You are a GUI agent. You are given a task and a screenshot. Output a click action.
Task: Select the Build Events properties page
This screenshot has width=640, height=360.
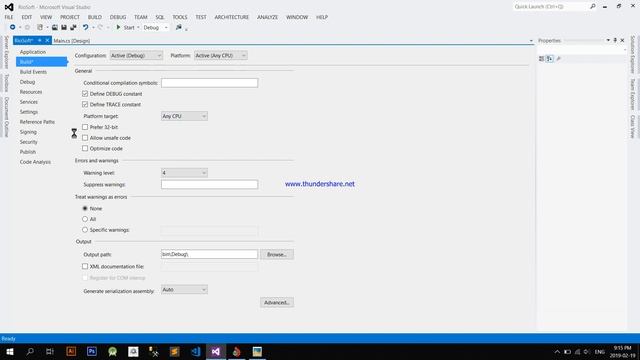(x=33, y=72)
